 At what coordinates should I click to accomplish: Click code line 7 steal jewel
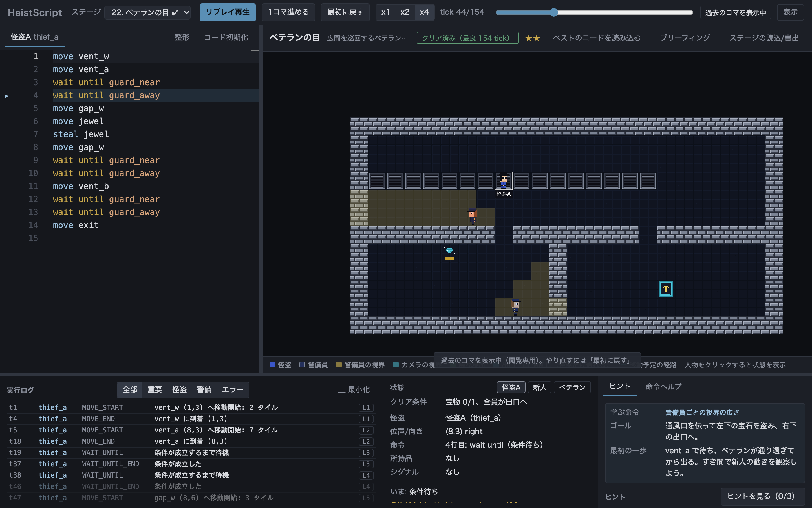pos(81,134)
